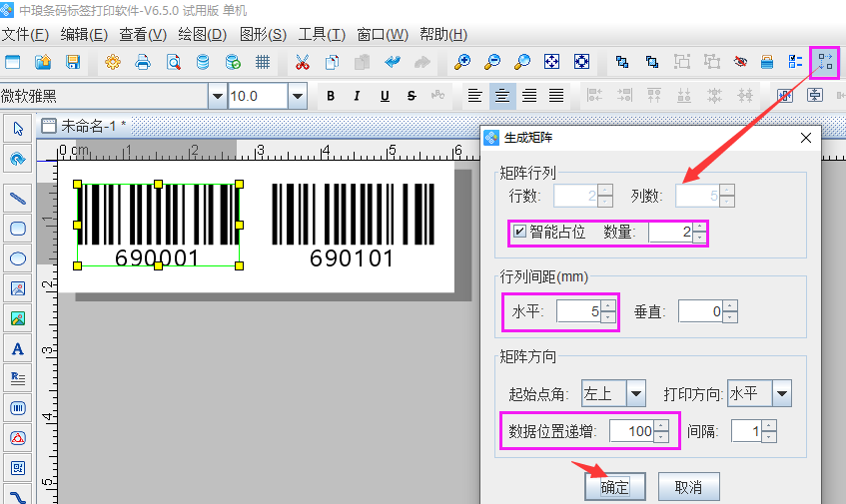Justify text alignment

[556, 96]
